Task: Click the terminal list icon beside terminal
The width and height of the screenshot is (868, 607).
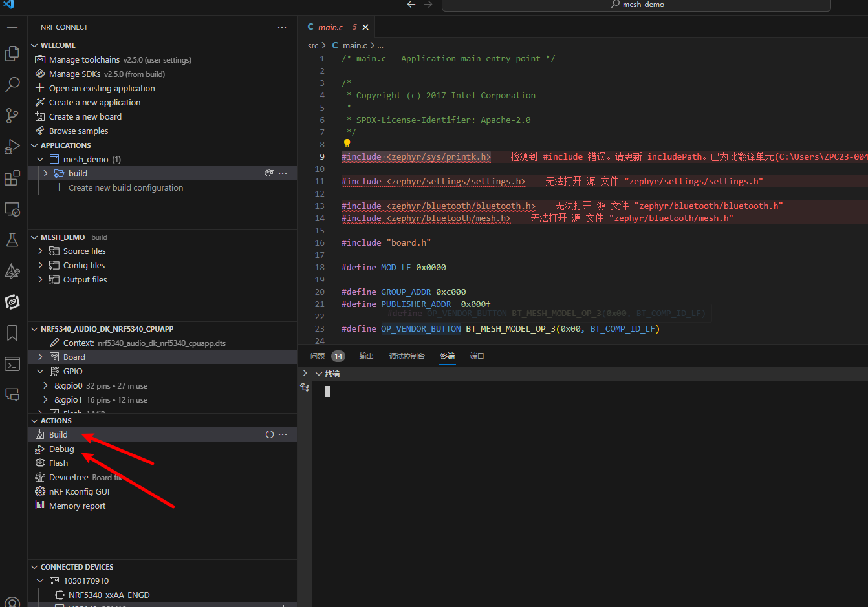Action: (305, 388)
